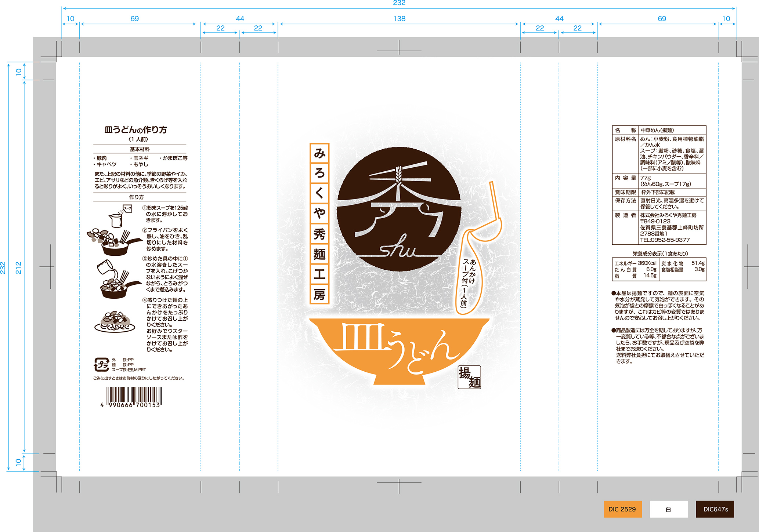Click the 株式会社みろくや秀麺工房 company name
This screenshot has width=759, height=532.
pyautogui.click(x=668, y=215)
